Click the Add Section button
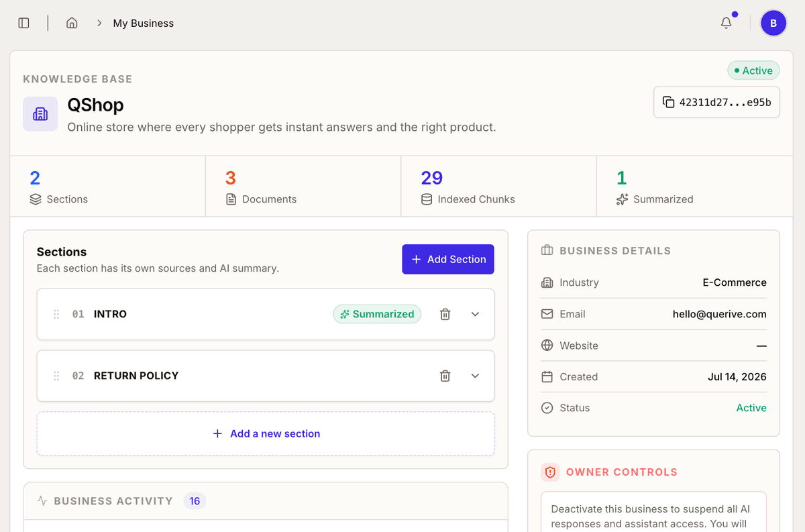Image resolution: width=805 pixels, height=532 pixels. pyautogui.click(x=448, y=259)
